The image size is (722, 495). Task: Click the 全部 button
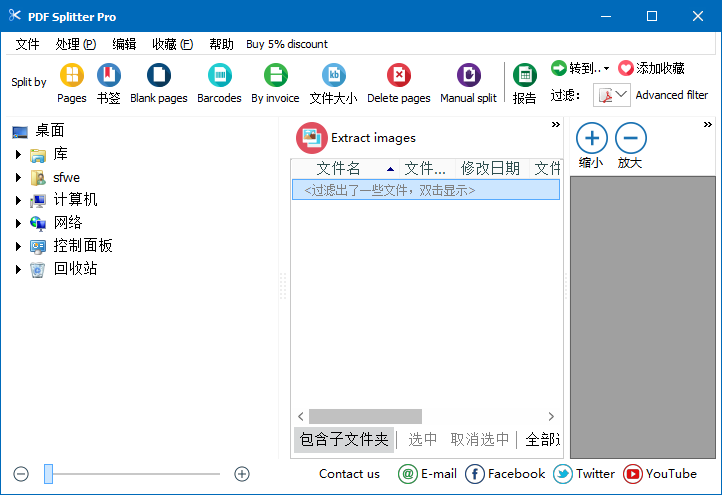coord(542,439)
